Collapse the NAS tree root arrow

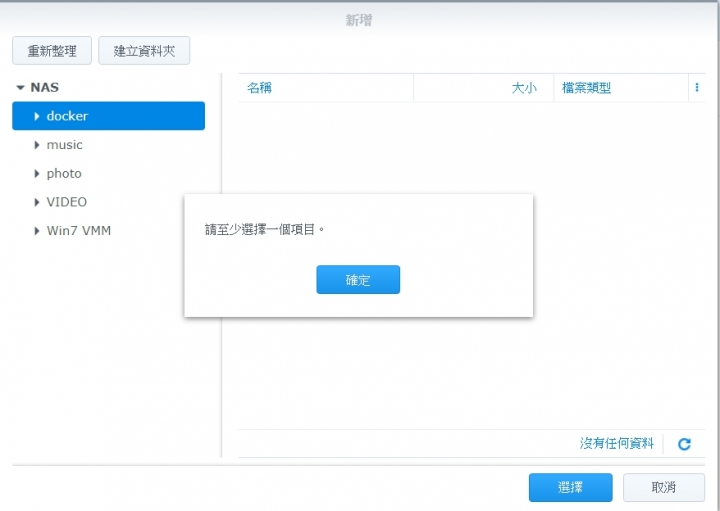20,87
